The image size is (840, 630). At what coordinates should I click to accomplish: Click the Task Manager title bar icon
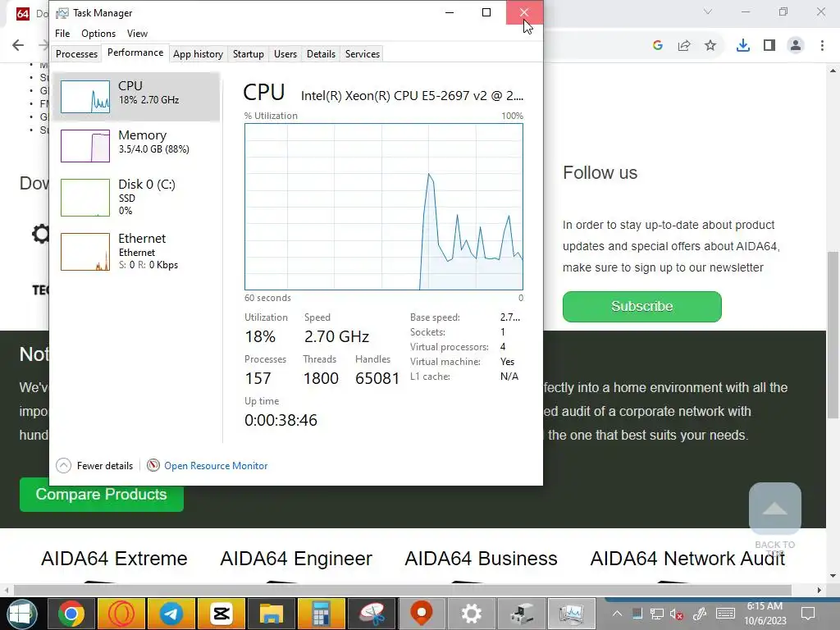(62, 13)
